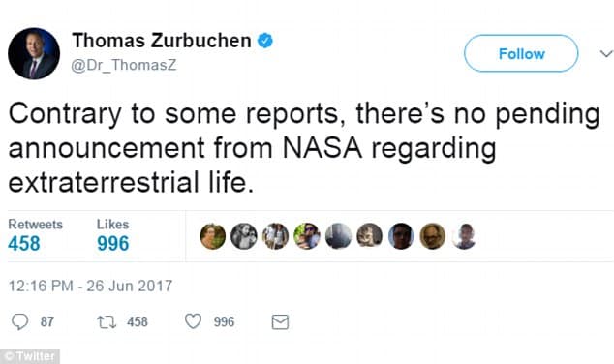Click the 87 replies count
The image size is (614, 364).
point(47,322)
